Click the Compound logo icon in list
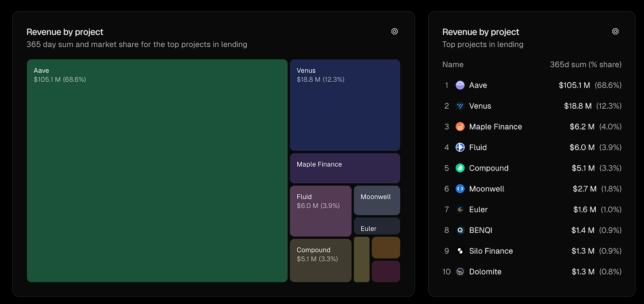 click(x=460, y=168)
